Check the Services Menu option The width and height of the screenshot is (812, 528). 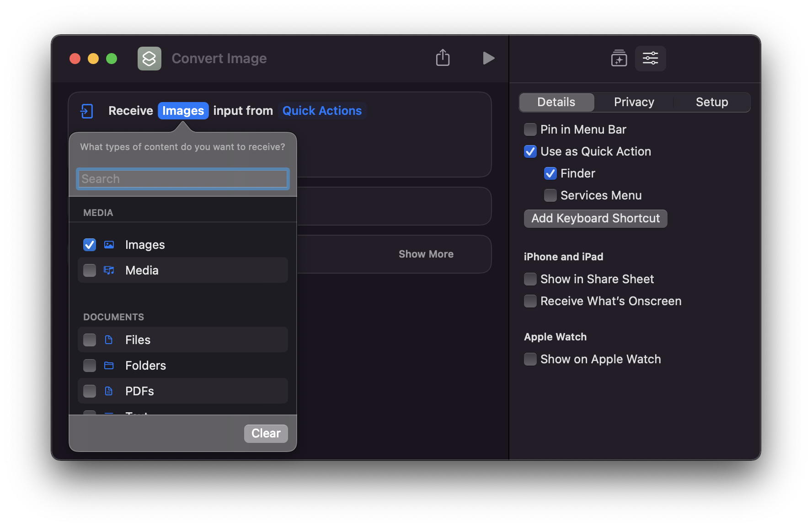click(x=550, y=195)
